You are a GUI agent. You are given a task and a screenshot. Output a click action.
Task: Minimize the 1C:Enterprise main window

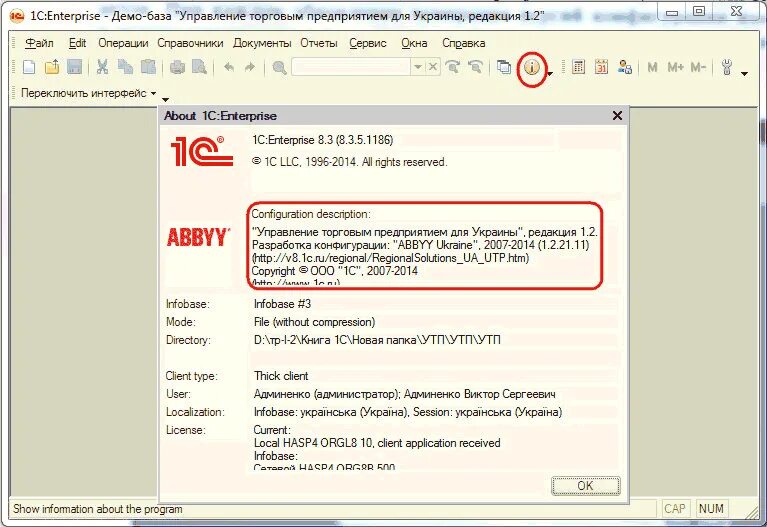click(672, 12)
